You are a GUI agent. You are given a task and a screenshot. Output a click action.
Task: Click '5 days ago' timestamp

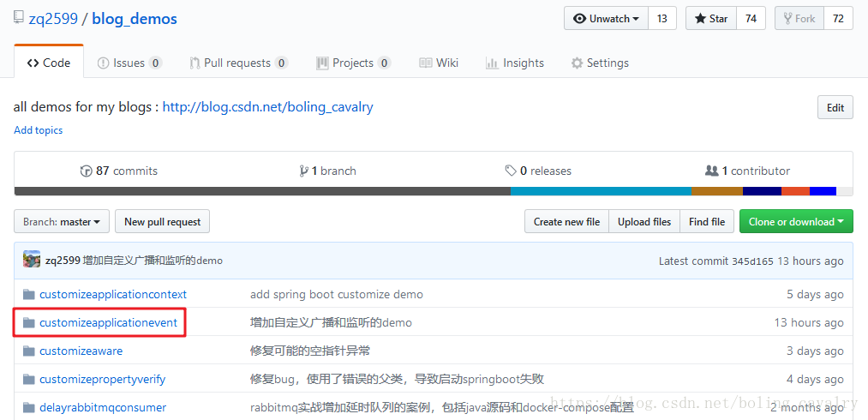(815, 294)
